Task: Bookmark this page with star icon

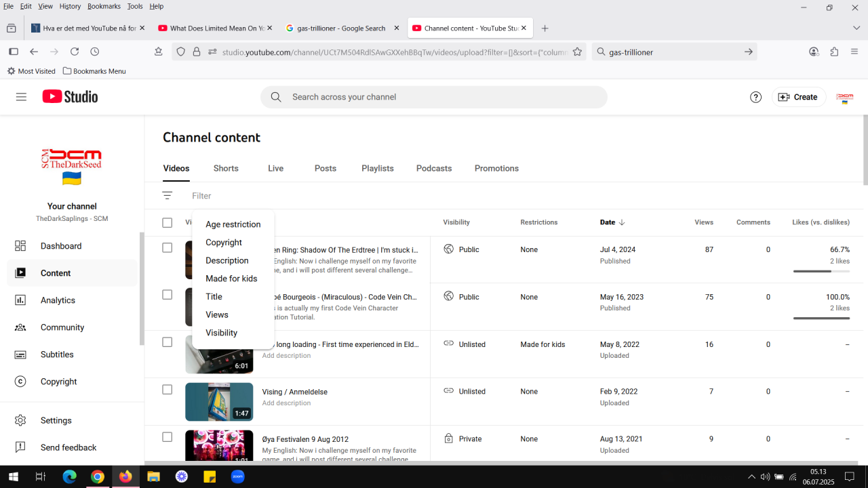Action: 577,52
